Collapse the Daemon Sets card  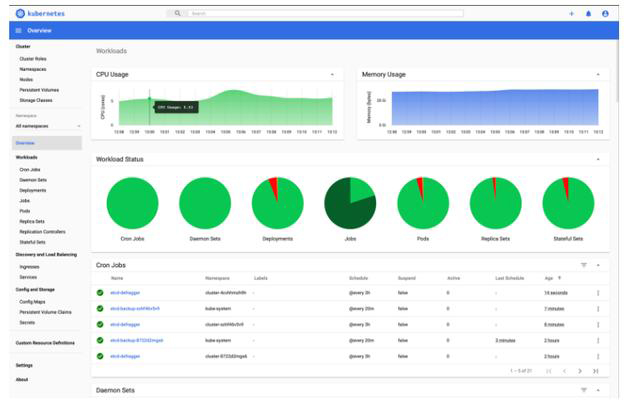pyautogui.click(x=598, y=390)
